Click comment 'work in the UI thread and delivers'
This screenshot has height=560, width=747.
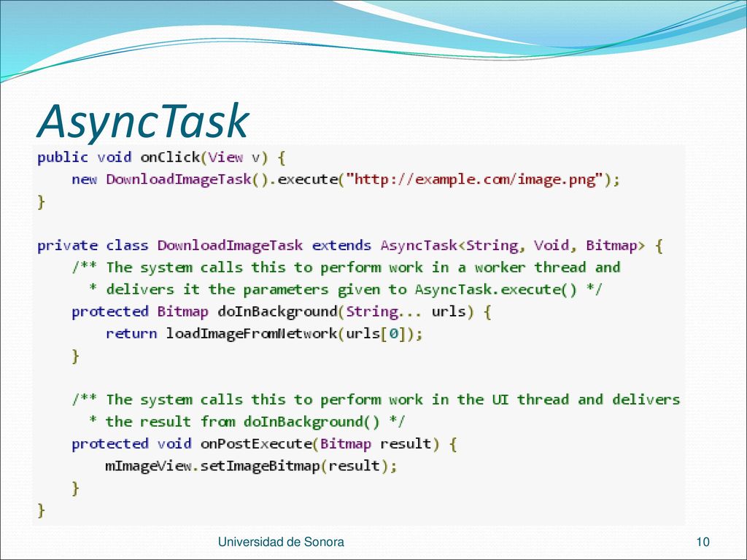535,400
